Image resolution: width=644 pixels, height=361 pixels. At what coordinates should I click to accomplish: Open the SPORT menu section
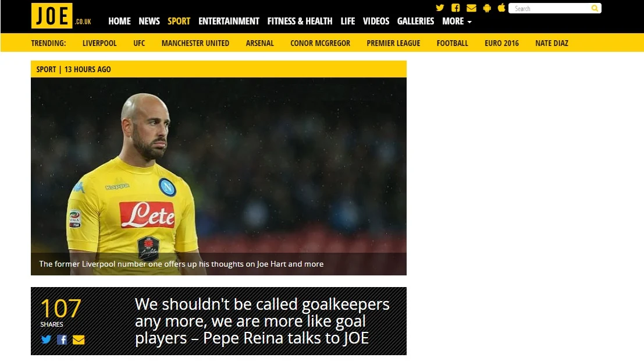pos(179,21)
